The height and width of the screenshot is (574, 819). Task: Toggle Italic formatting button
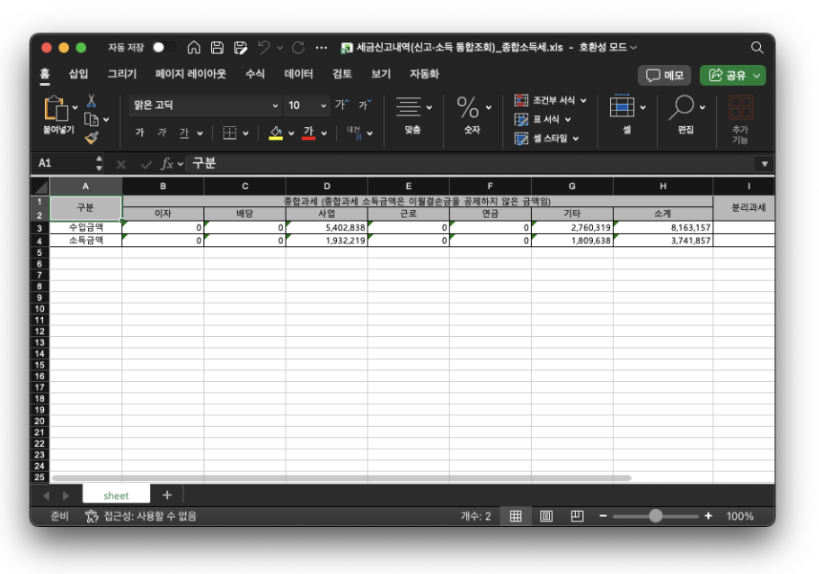point(161,133)
